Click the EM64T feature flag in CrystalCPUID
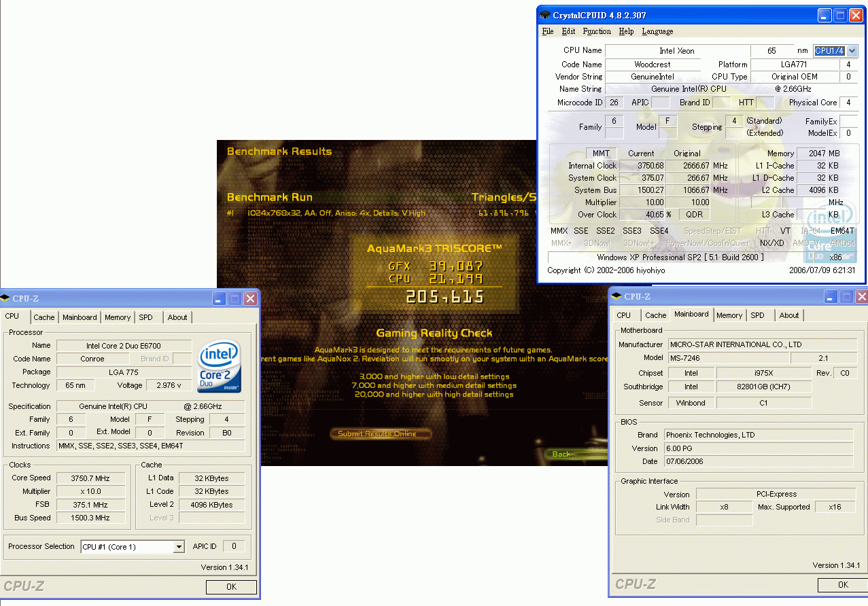 pos(841,231)
